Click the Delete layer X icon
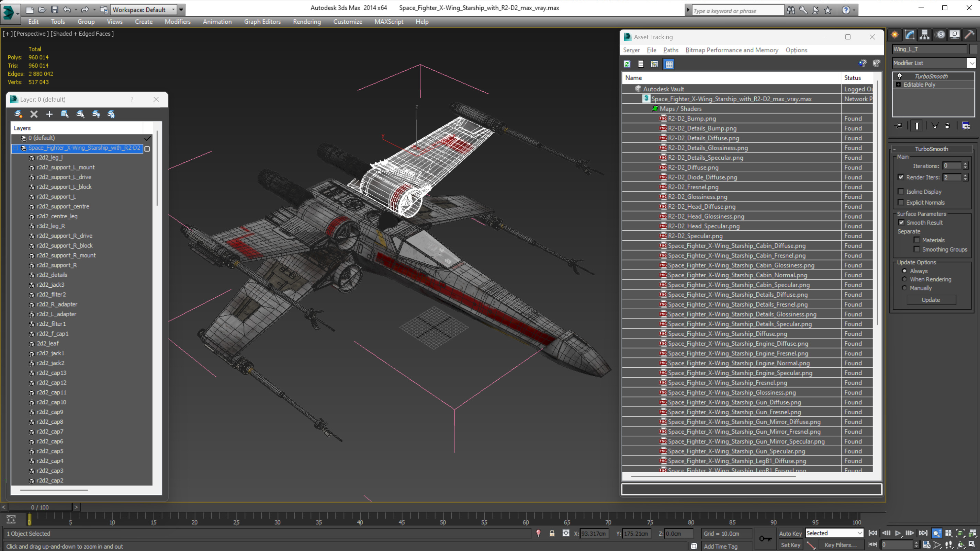 [x=34, y=114]
